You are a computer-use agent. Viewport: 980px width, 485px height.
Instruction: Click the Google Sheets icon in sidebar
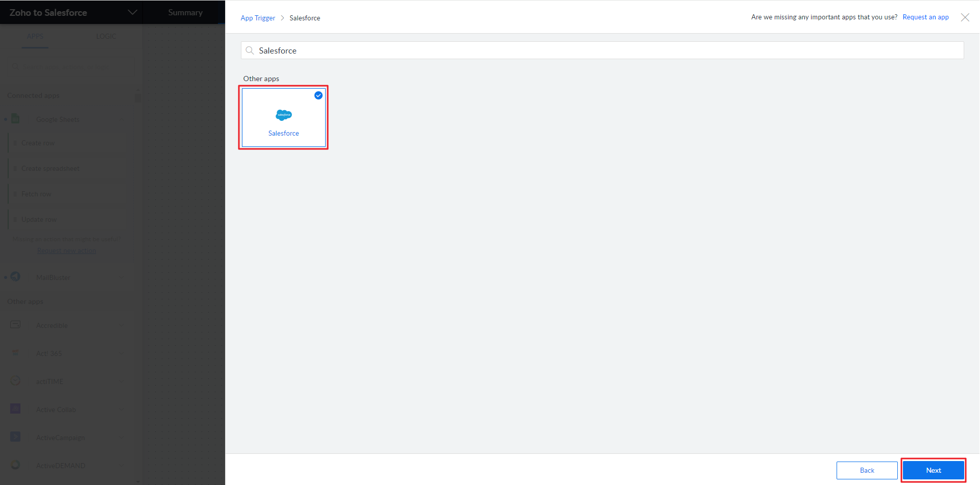[15, 119]
